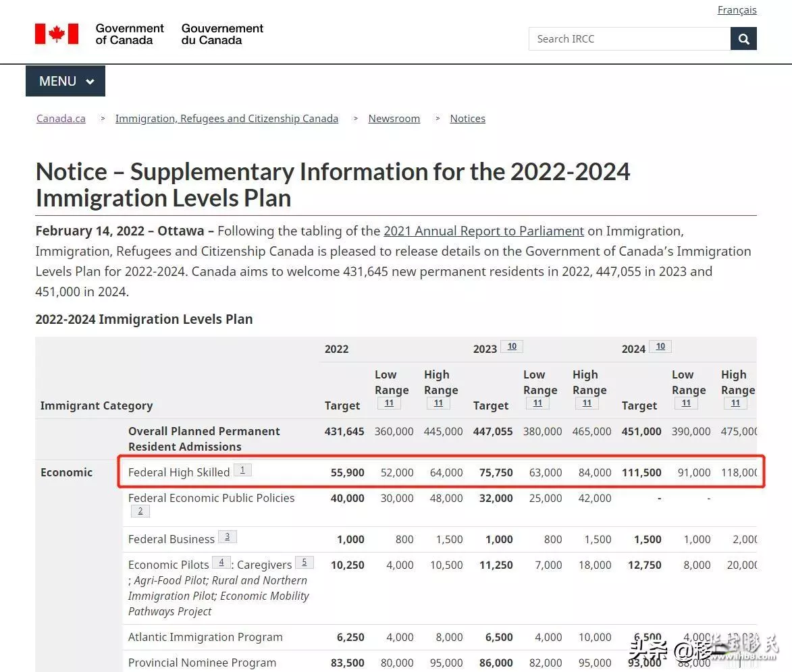
Task: Switch language via Français link
Action: coord(737,10)
